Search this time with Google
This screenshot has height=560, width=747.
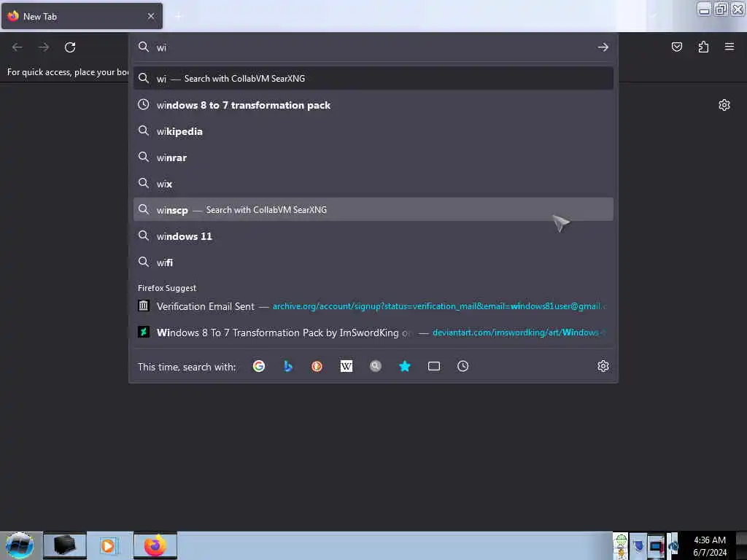point(259,366)
